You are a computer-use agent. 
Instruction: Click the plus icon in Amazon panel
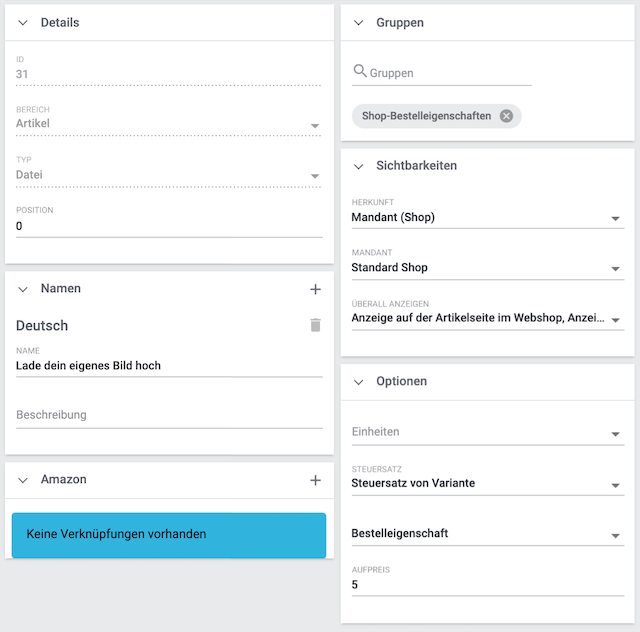315,480
